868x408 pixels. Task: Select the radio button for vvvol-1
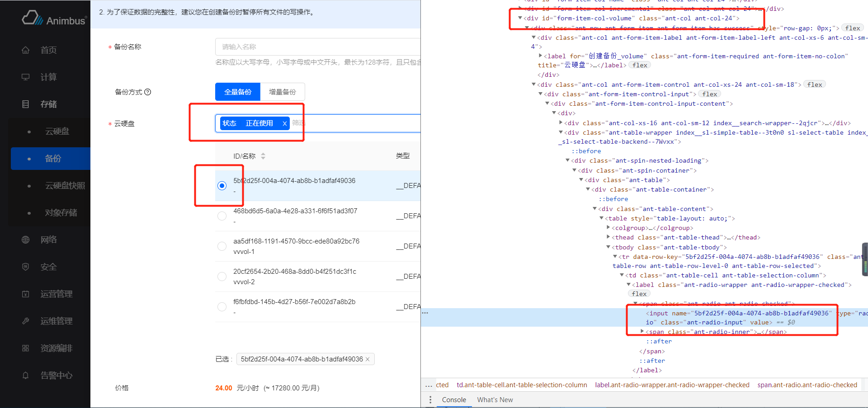[x=222, y=246]
